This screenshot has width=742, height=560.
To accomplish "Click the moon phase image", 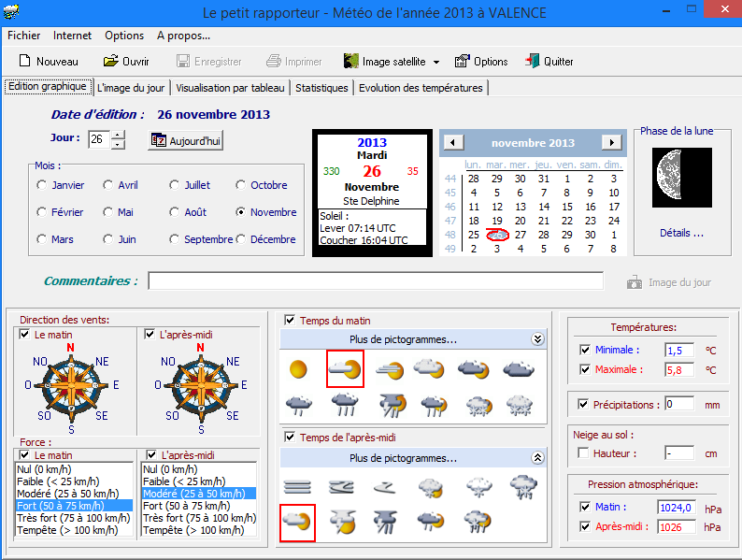I will (682, 178).
